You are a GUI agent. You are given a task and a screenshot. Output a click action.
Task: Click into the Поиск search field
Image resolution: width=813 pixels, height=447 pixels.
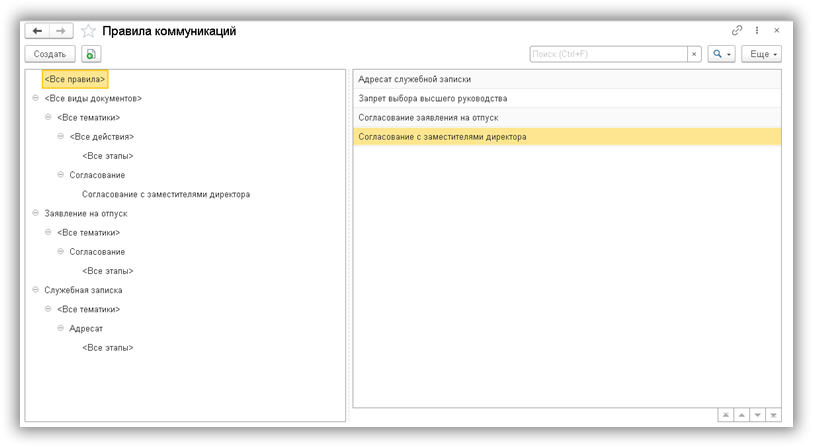(607, 54)
